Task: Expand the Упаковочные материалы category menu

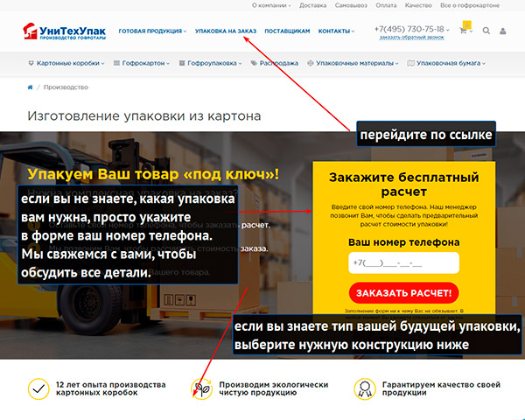Action: (396, 63)
